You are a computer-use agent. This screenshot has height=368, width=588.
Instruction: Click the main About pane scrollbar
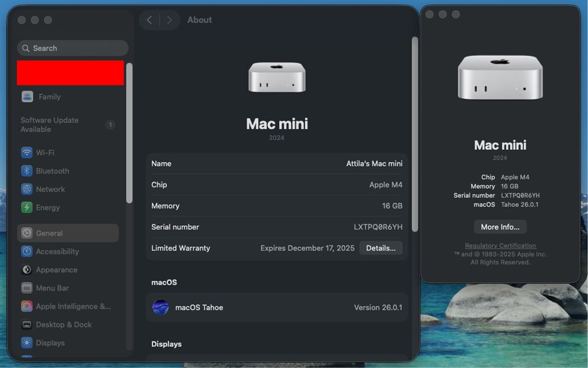(x=415, y=134)
